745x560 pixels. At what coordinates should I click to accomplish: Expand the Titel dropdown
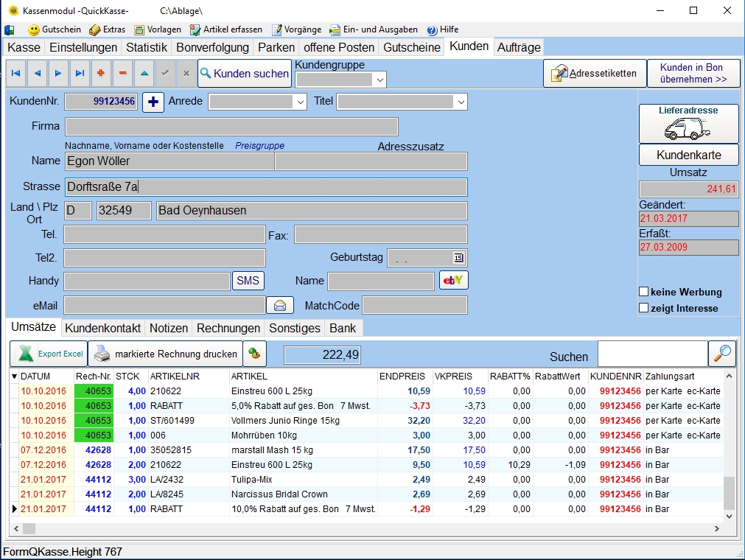point(461,102)
